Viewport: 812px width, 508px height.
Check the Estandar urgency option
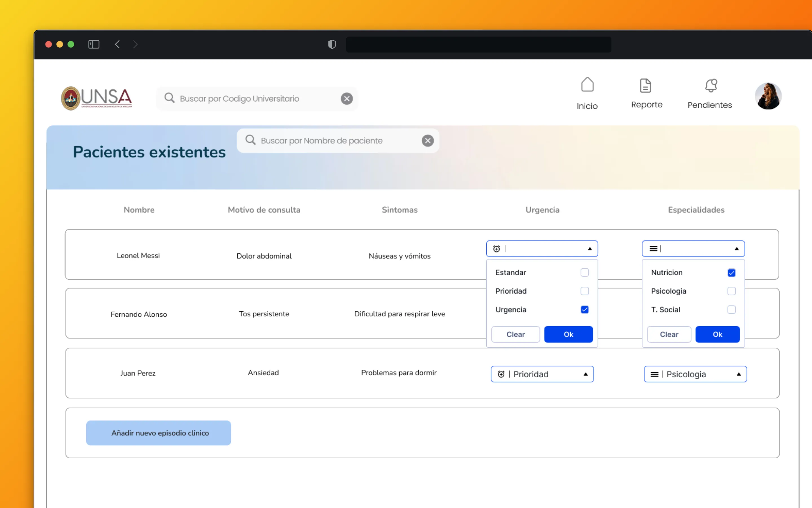coord(584,272)
